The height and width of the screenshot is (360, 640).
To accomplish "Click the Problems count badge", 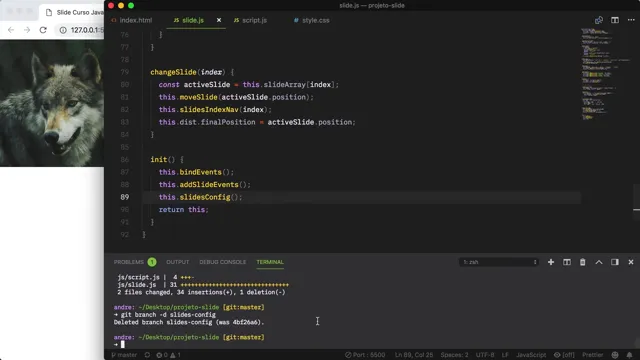I will [x=152, y=262].
